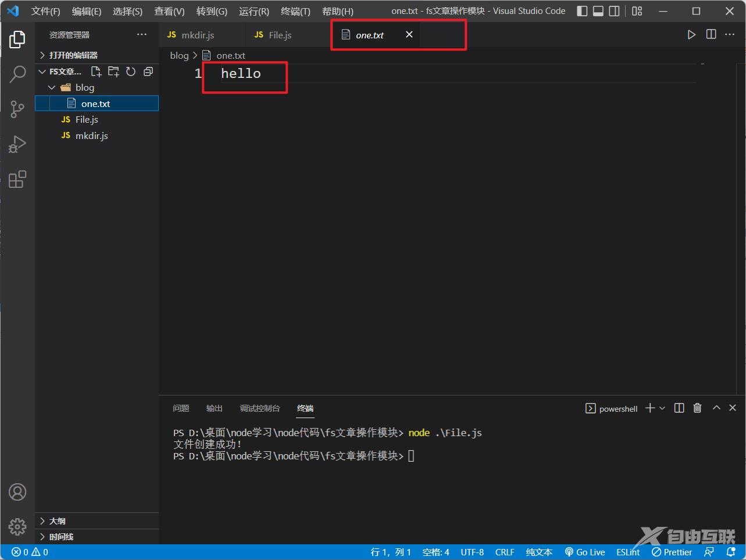Change file encoding via UTF-8

click(x=472, y=552)
